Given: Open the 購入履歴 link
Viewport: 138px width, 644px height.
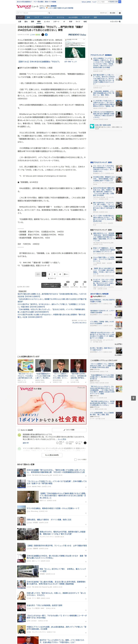Looking at the screenshot, I should click(112, 13).
